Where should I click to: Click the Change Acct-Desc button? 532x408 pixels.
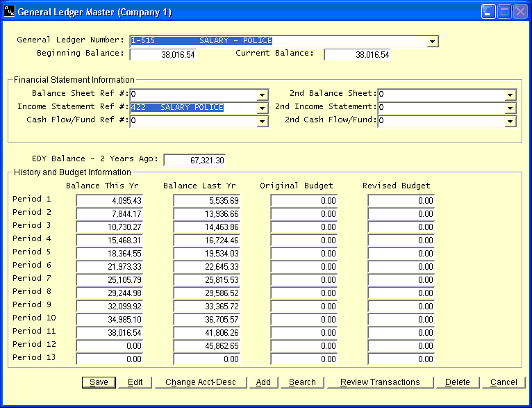pyautogui.click(x=201, y=382)
